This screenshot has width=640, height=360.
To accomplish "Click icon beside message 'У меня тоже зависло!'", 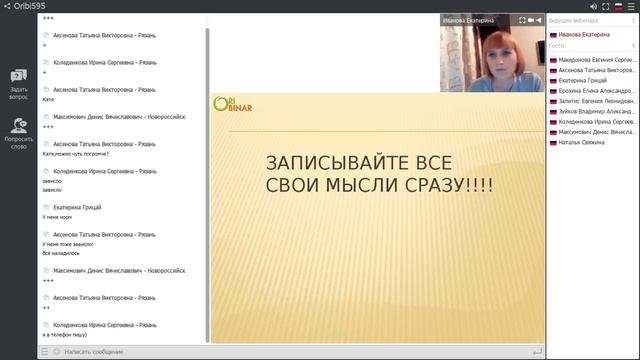I will click(46, 234).
